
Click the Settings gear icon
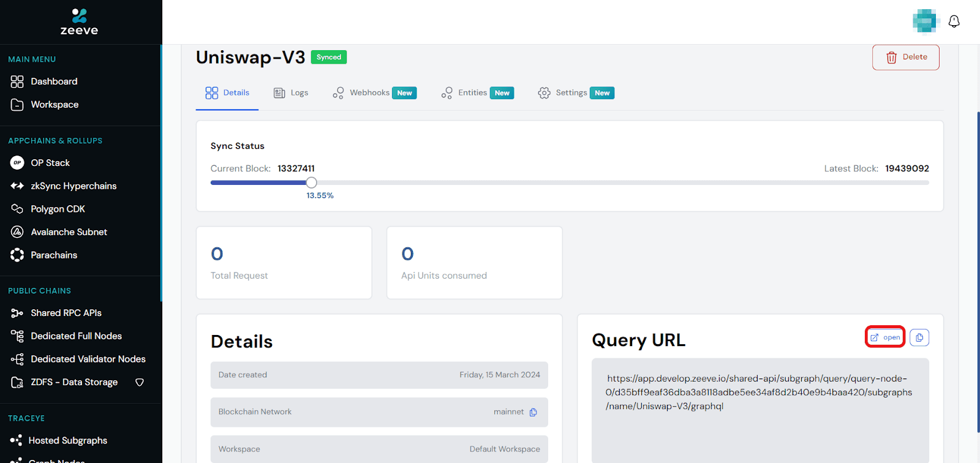click(544, 93)
